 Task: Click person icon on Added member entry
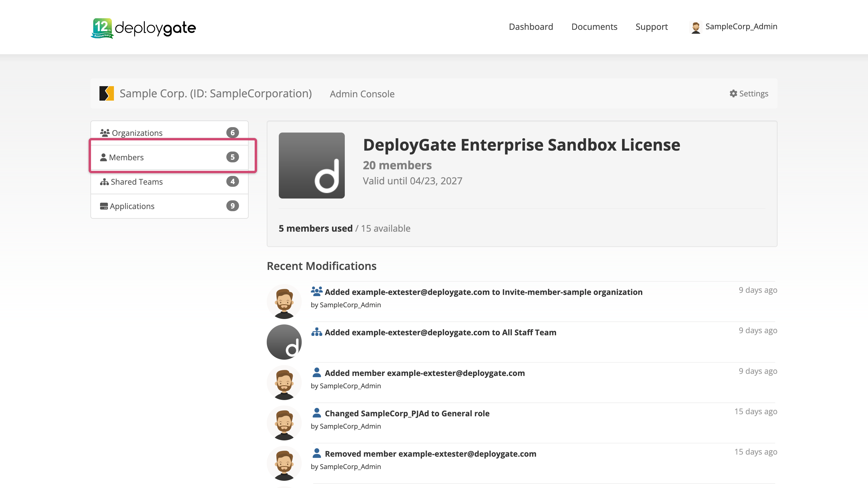(316, 372)
